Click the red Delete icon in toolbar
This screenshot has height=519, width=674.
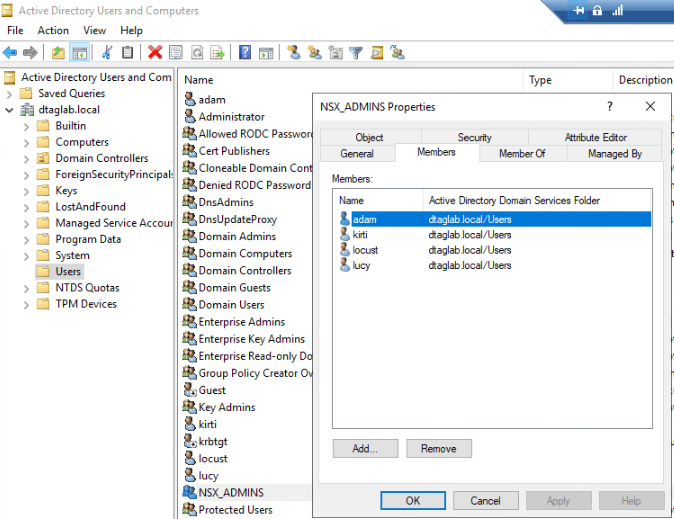point(155,52)
